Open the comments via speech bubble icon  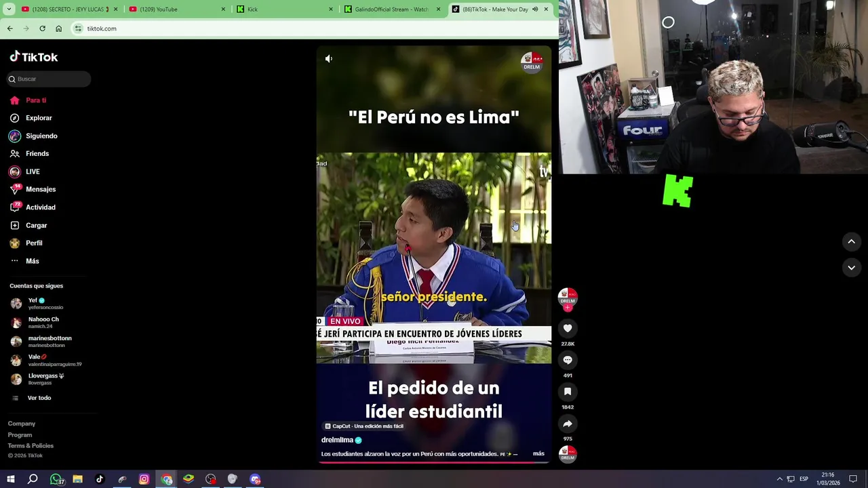coord(568,360)
